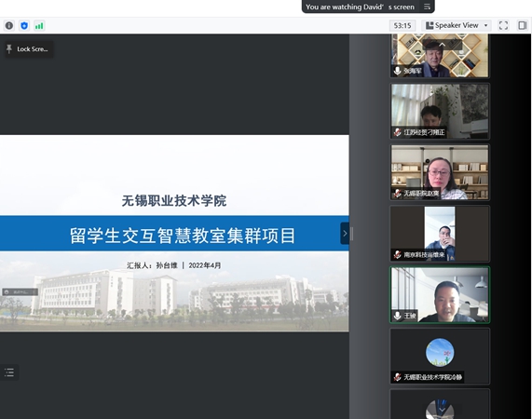Click the sky-and-flower avatar of 无锡职业技术学院冷静

(440, 352)
